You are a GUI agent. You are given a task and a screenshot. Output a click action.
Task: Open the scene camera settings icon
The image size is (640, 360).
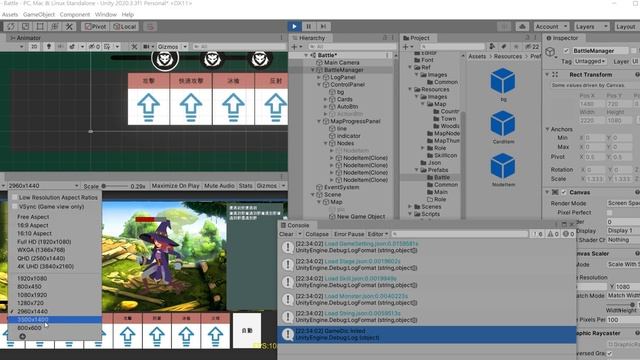pos(148,47)
